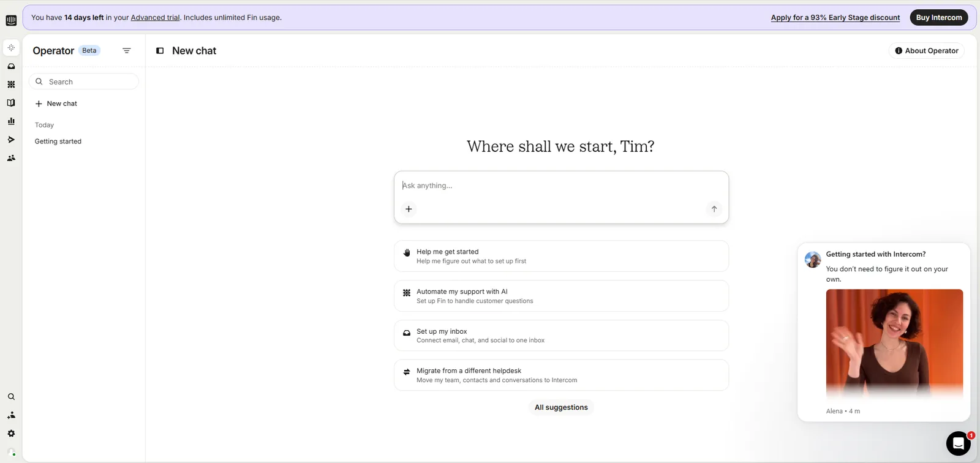Viewport: 980px width, 463px height.
Task: Open the About Operator button
Action: (926, 51)
